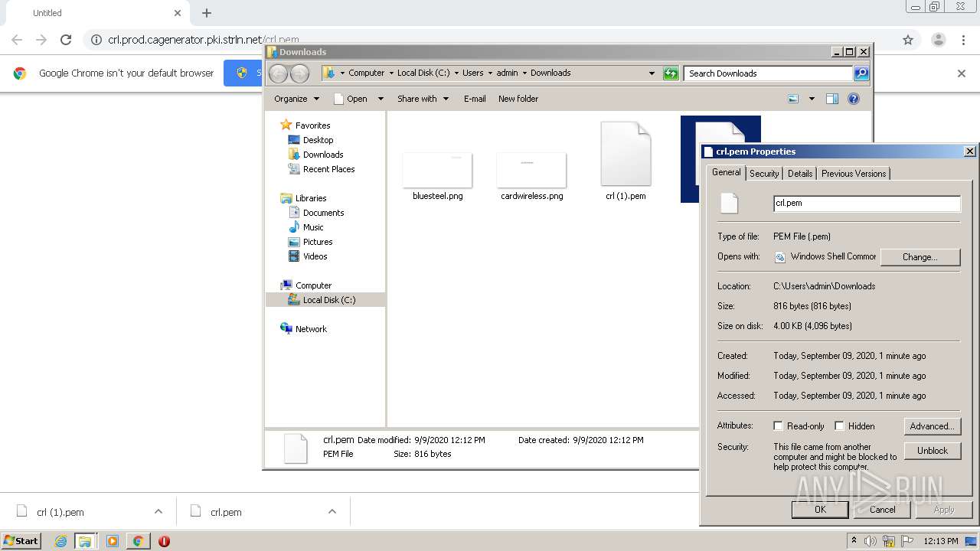Click the Search Downloads box

(x=768, y=73)
